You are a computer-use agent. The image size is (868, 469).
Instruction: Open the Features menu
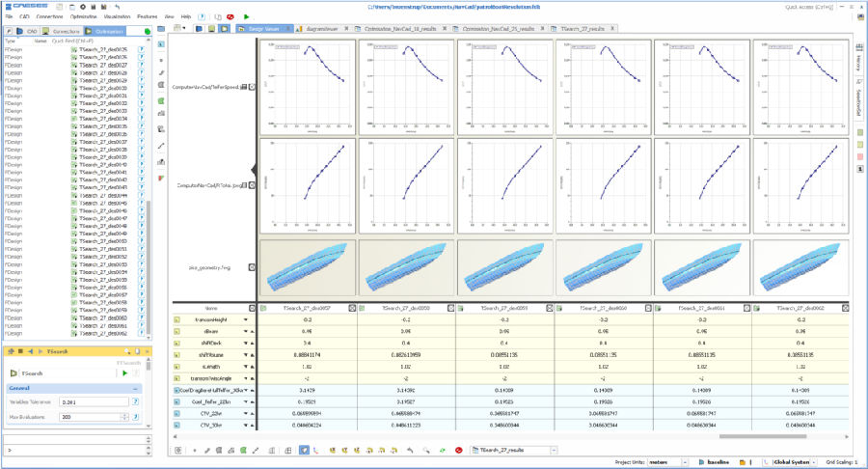pos(148,17)
